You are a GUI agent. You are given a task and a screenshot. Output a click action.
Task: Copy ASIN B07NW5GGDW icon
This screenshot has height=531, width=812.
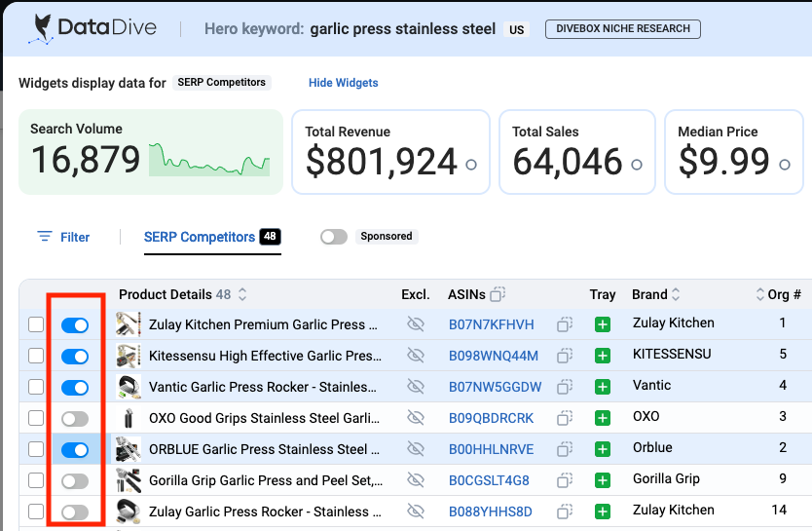point(565,387)
